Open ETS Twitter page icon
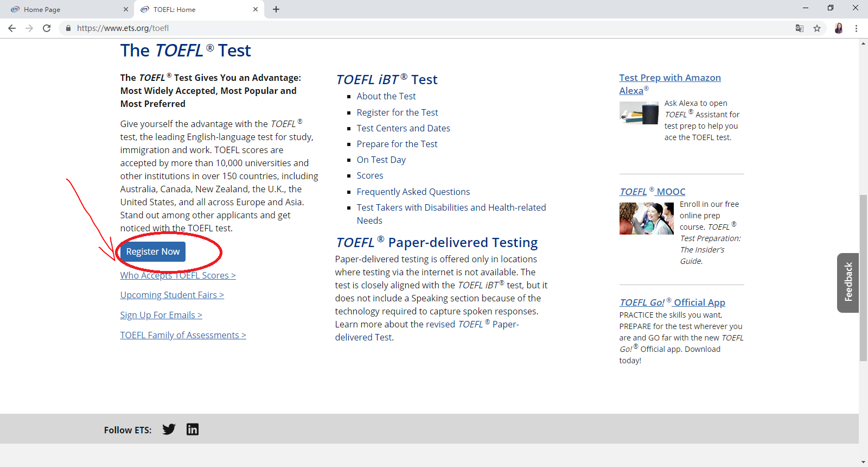868x467 pixels. pos(169,430)
